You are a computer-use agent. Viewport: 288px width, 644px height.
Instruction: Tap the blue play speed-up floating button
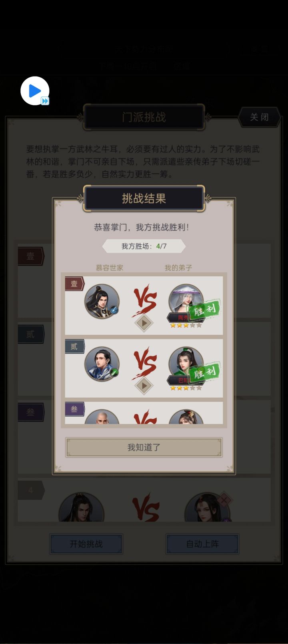point(35,91)
